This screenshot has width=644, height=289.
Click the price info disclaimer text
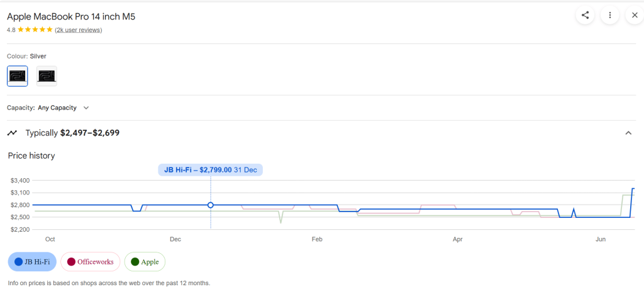pos(109,283)
